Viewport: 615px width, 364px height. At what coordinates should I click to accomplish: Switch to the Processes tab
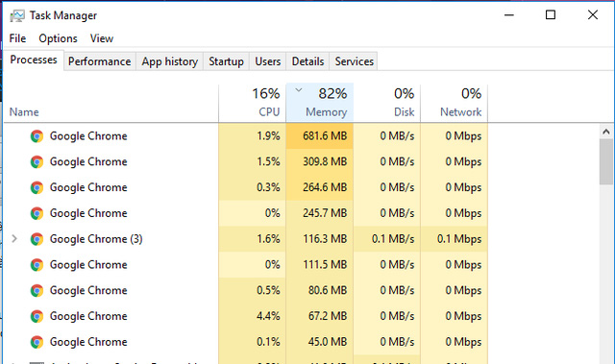tap(34, 60)
